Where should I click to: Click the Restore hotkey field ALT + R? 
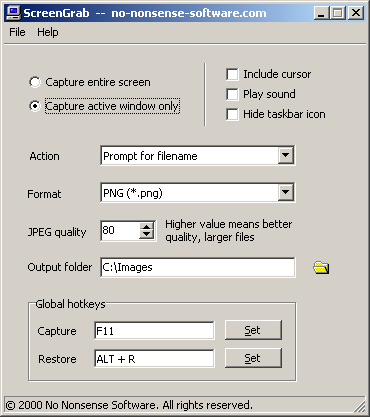pyautogui.click(x=154, y=359)
